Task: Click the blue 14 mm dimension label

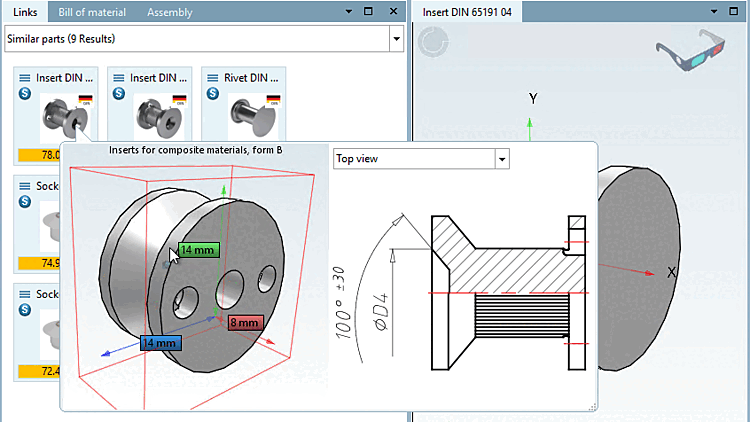Action: pyautogui.click(x=160, y=343)
